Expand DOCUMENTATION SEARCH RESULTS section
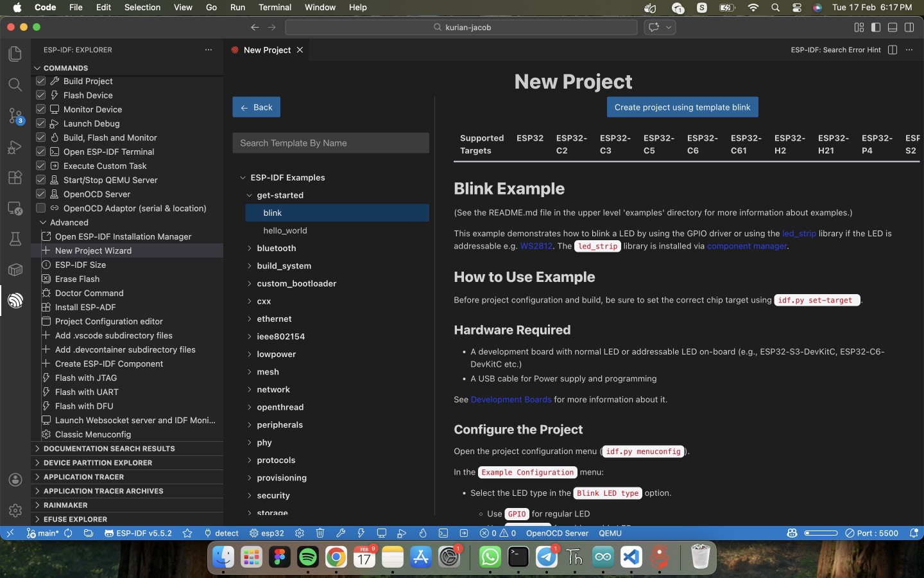Image resolution: width=924 pixels, height=578 pixels. pyautogui.click(x=127, y=448)
